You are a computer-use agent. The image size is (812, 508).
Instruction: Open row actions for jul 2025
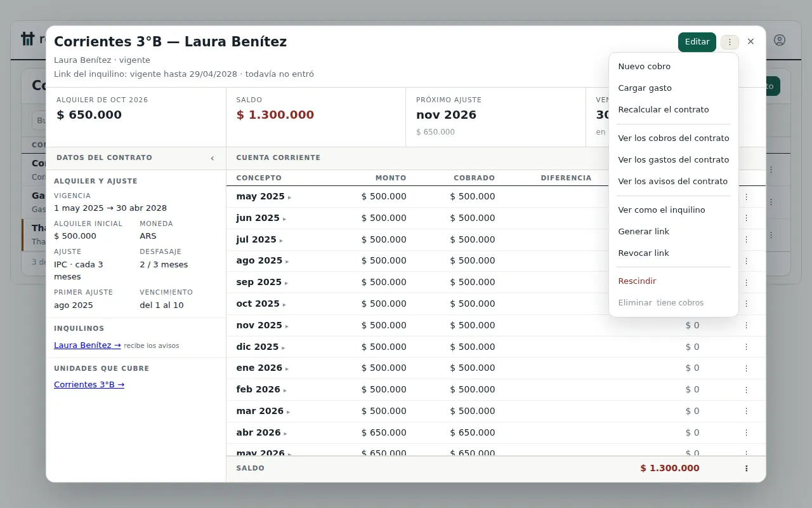pos(746,240)
